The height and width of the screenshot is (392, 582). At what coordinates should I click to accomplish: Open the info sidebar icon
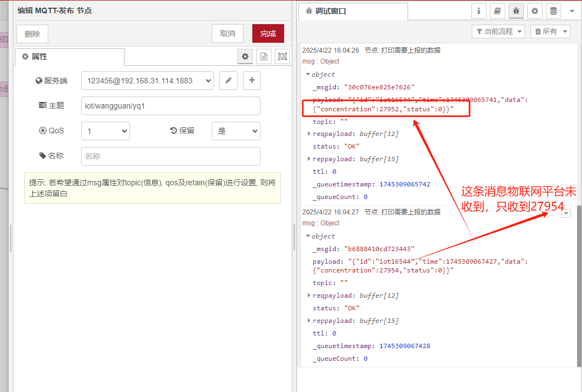tap(479, 11)
